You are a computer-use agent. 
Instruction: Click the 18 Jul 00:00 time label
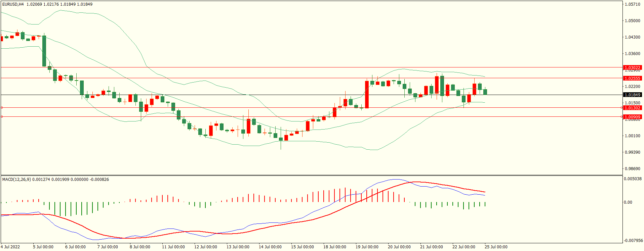(x=335, y=247)
